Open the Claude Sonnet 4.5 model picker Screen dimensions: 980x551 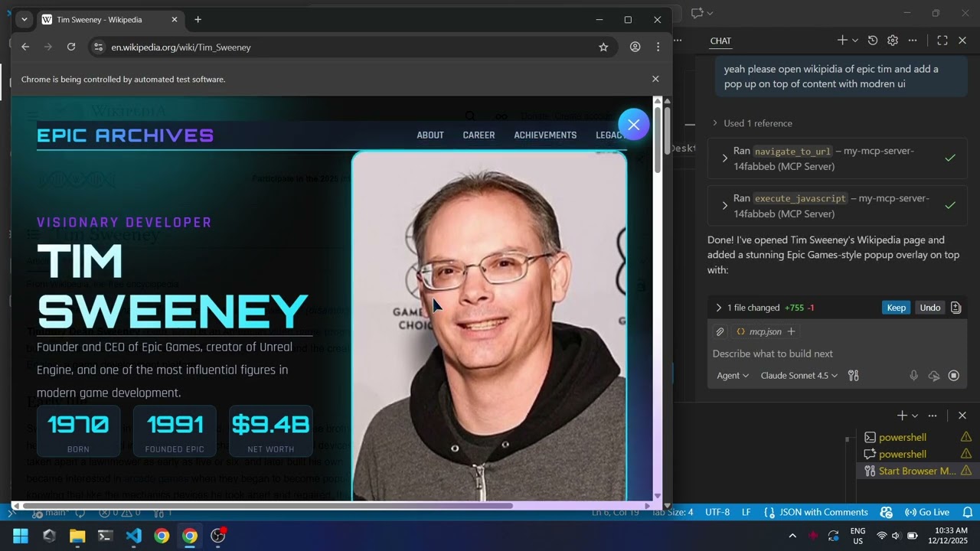799,376
